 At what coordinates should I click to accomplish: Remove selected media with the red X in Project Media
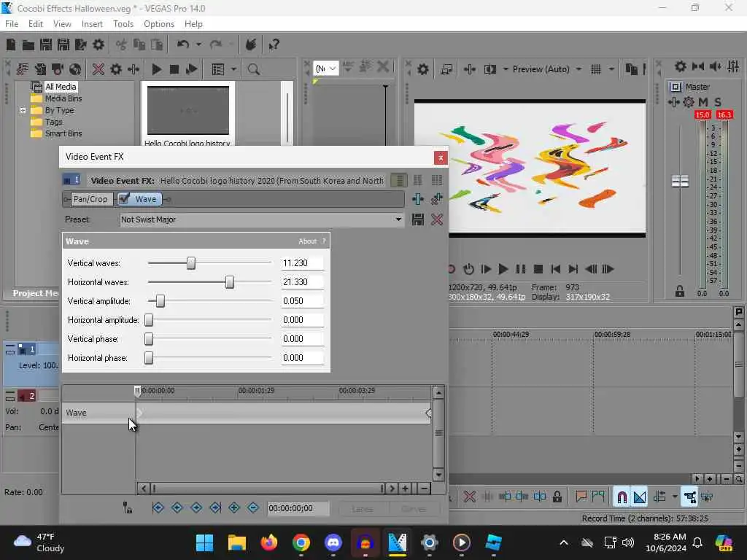click(98, 69)
